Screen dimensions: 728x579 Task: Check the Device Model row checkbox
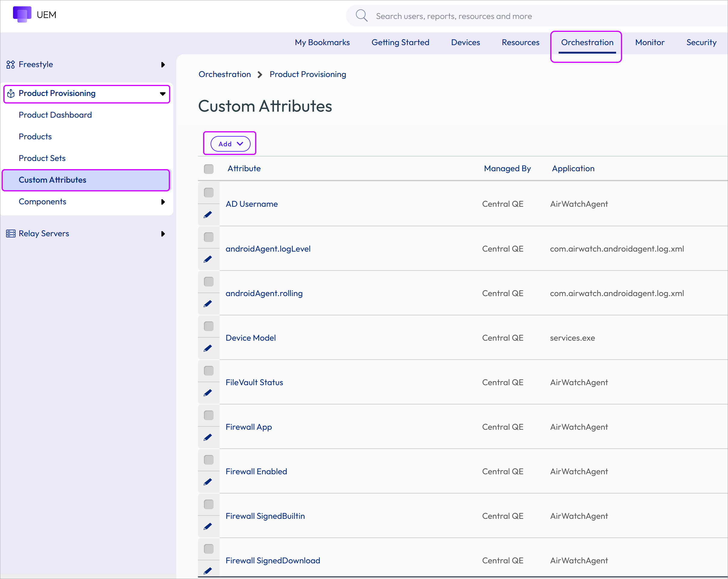coord(209,326)
